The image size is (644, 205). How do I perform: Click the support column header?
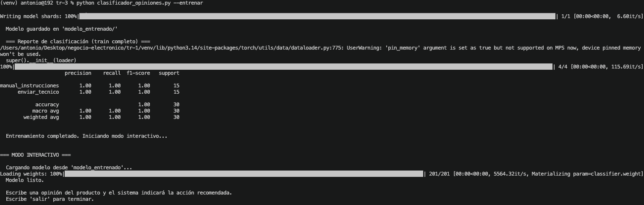click(x=169, y=73)
